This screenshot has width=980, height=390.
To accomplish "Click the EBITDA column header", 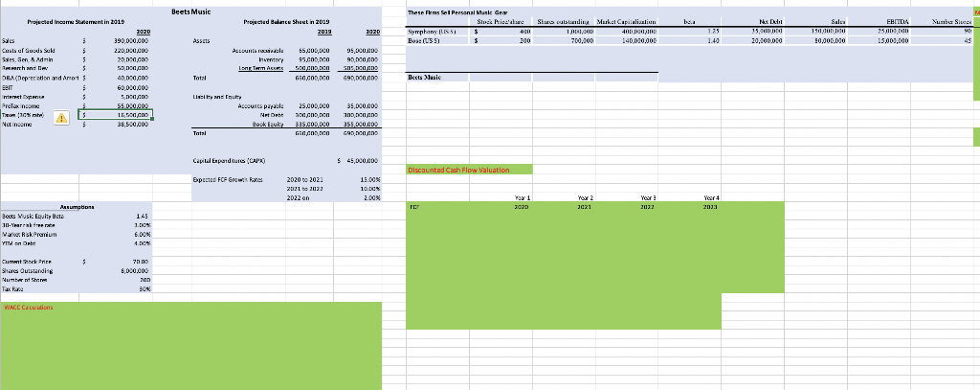I will tap(898, 22).
